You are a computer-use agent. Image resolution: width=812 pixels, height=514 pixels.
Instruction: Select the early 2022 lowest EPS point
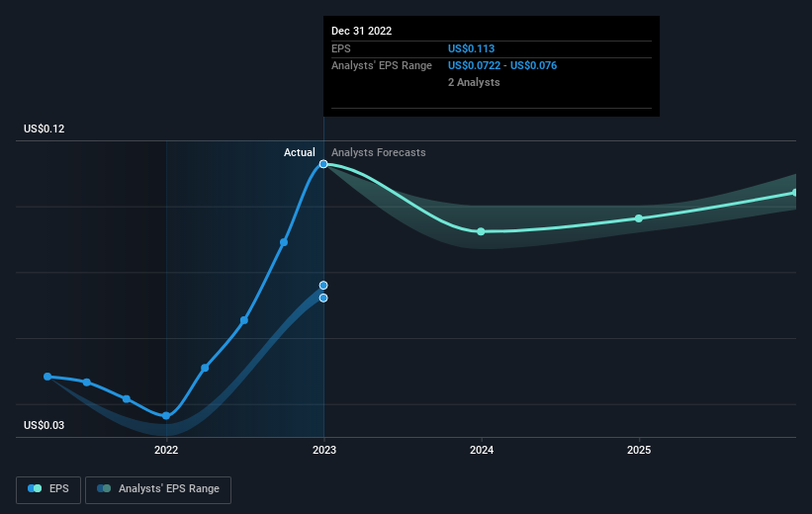[x=166, y=416]
